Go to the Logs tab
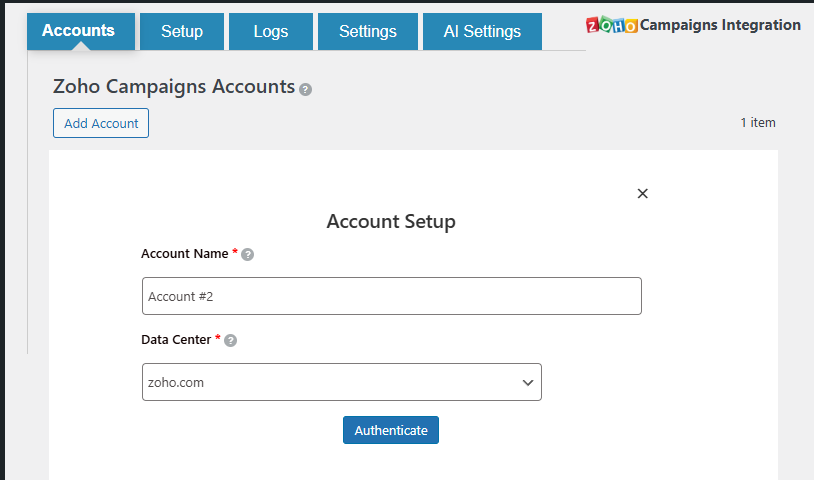 tap(271, 32)
